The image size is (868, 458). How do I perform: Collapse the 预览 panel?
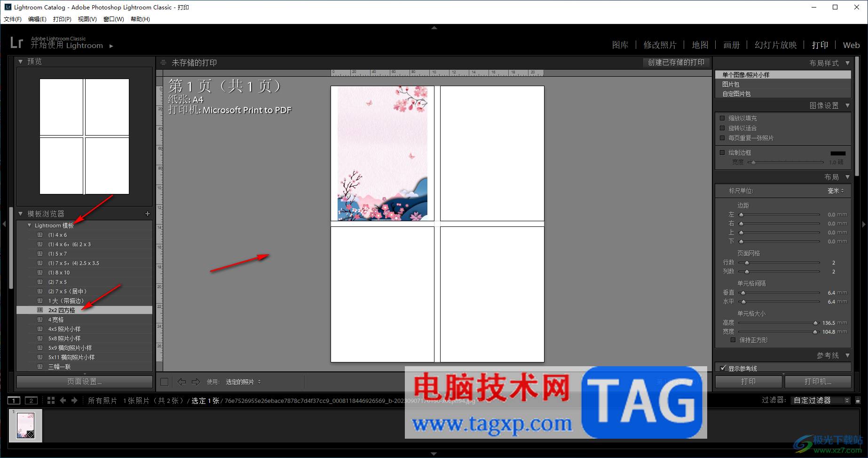point(21,62)
